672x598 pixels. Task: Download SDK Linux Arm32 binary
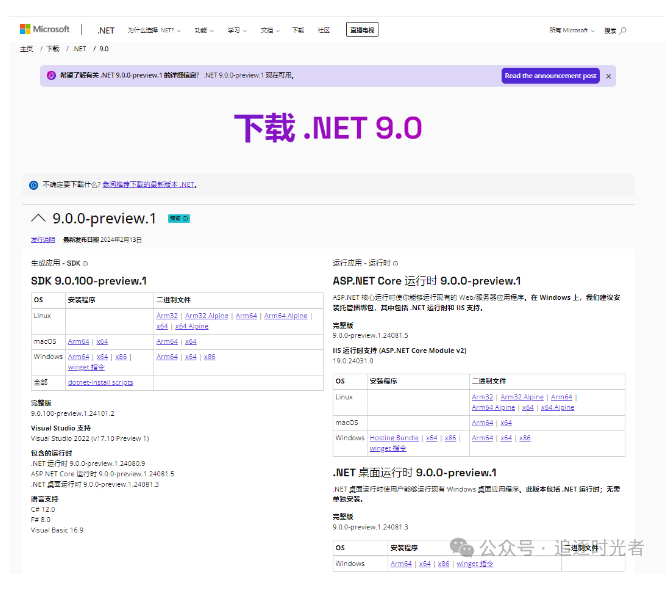(x=167, y=316)
